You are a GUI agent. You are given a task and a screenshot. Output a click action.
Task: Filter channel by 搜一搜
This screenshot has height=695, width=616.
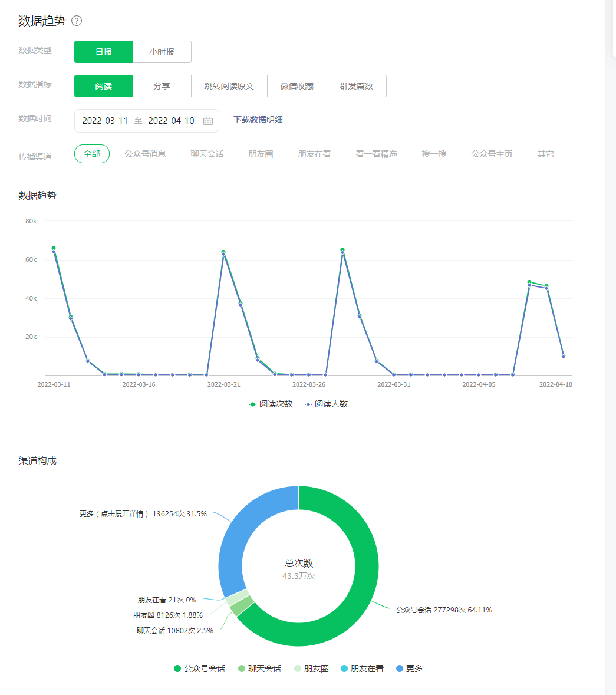point(434,154)
